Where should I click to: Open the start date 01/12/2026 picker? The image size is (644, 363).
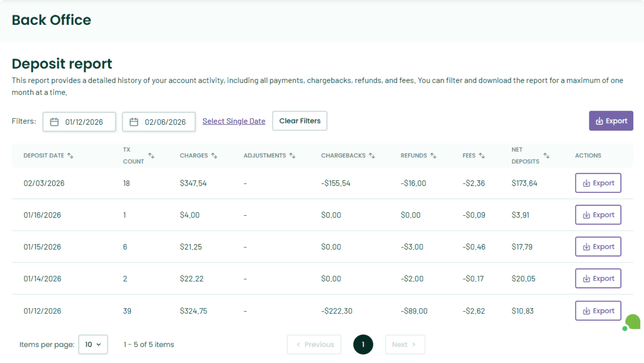pos(79,122)
